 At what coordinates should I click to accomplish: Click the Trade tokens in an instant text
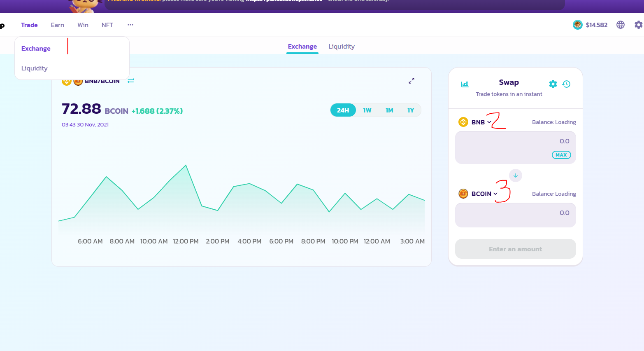(x=509, y=94)
